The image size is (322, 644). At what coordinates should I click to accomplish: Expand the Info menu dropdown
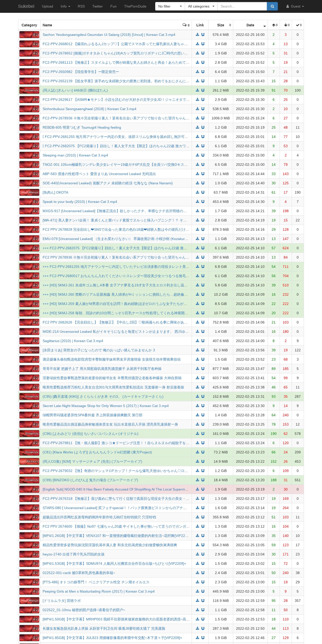coord(65,6)
